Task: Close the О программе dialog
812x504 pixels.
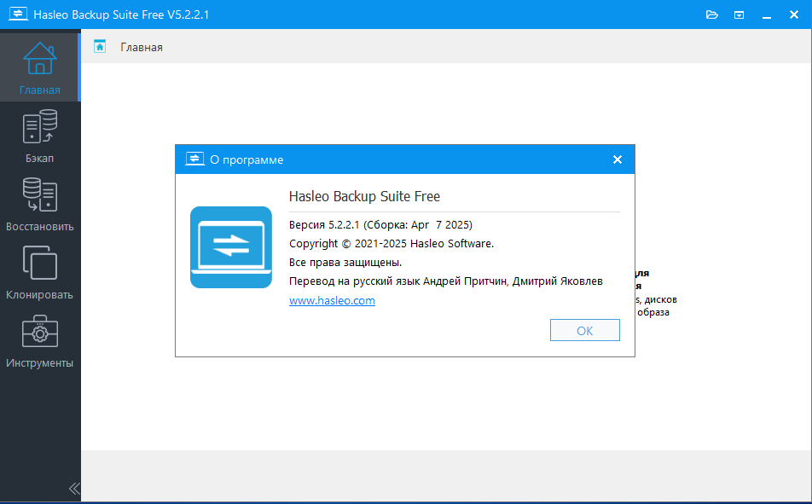Action: [x=618, y=159]
